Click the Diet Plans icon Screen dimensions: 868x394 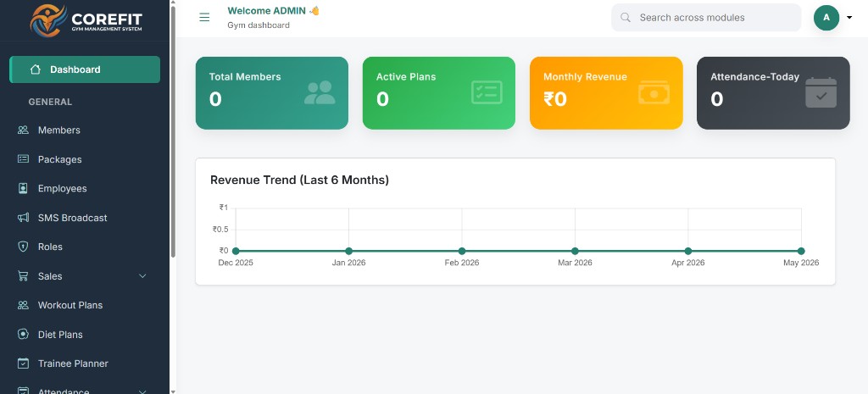coord(23,334)
